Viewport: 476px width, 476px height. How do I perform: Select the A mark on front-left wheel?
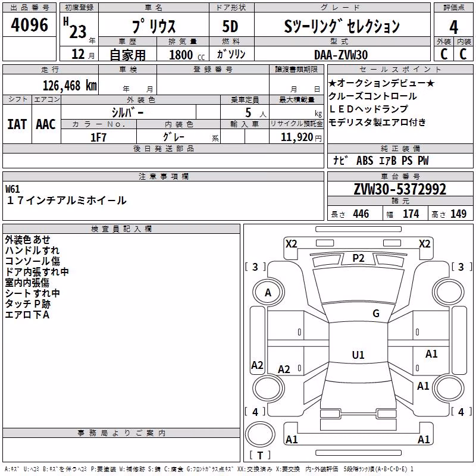268,292
